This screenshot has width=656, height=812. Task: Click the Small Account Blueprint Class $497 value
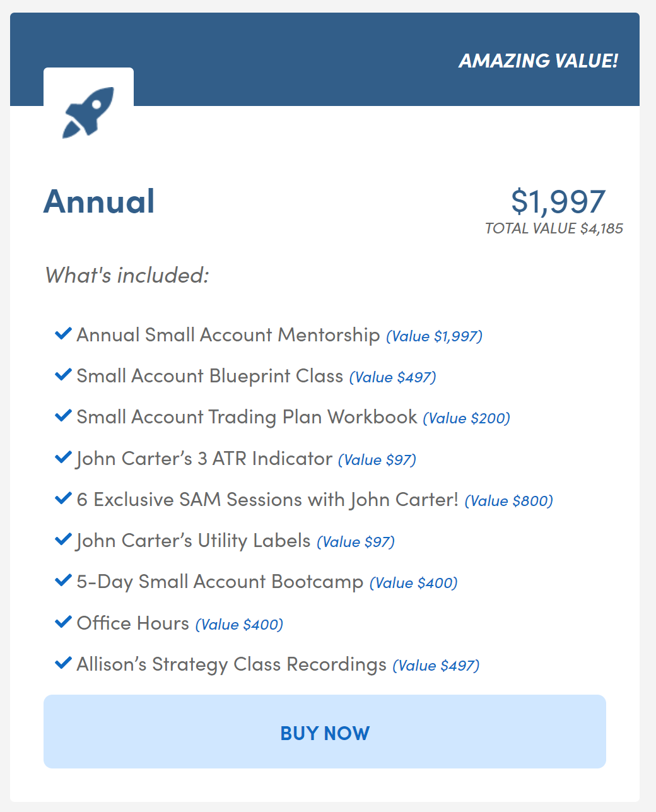tap(392, 377)
